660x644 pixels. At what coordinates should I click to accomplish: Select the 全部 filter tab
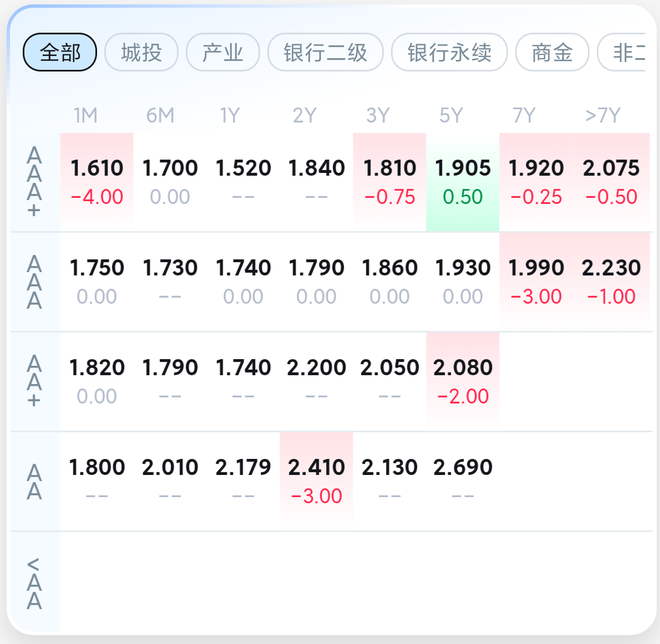tap(60, 52)
